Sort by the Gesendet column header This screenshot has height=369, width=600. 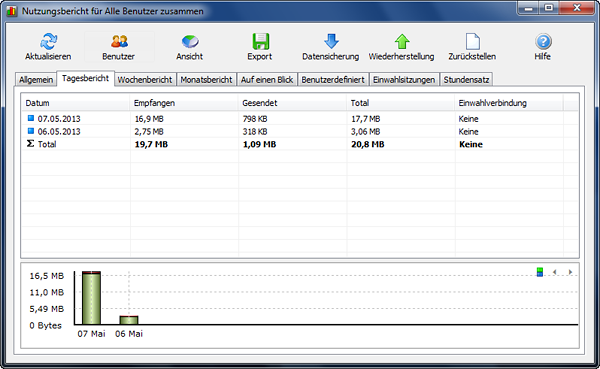[x=292, y=103]
